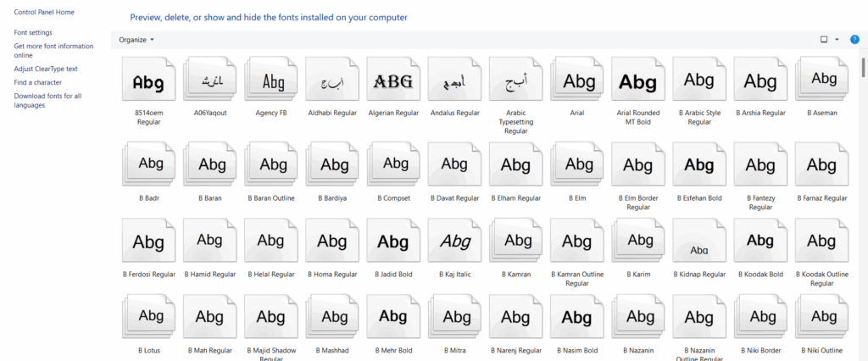Select the B Kidnap Regular font icon

coord(699,241)
